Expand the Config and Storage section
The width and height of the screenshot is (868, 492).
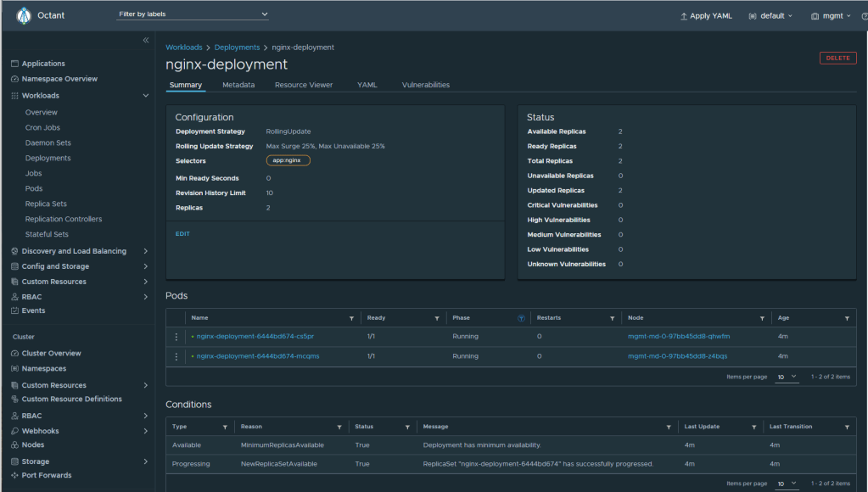tap(146, 266)
